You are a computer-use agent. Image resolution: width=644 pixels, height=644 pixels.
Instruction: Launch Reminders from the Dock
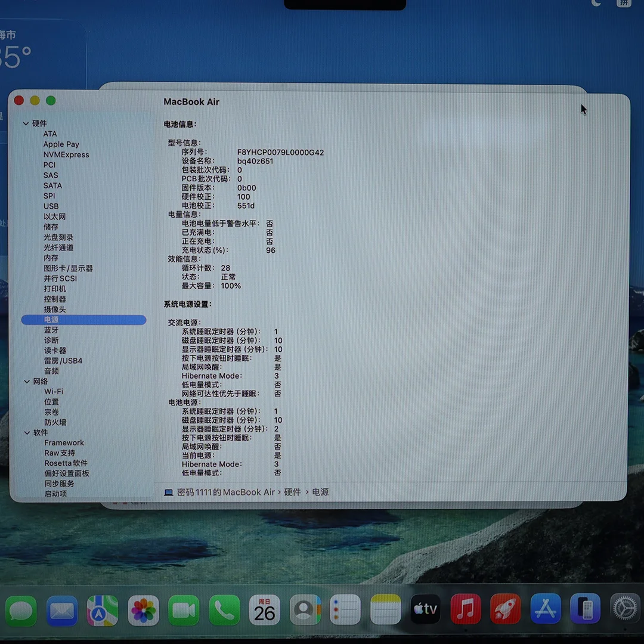(345, 609)
